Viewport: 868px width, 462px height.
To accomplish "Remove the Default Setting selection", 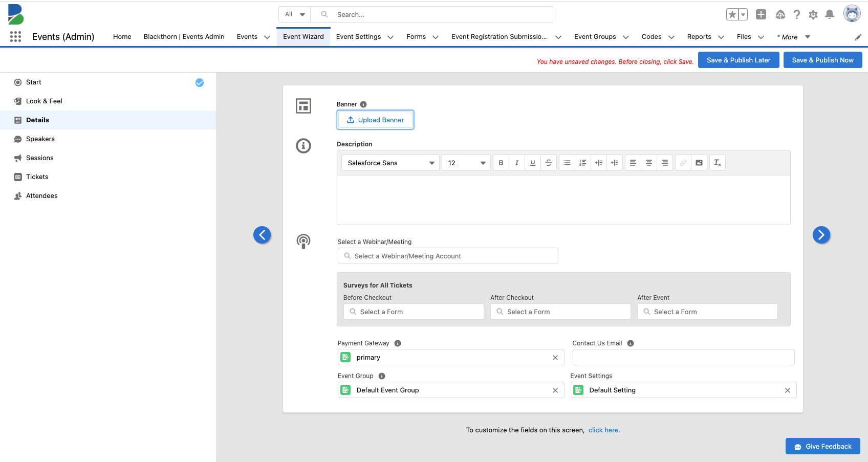I will point(788,390).
